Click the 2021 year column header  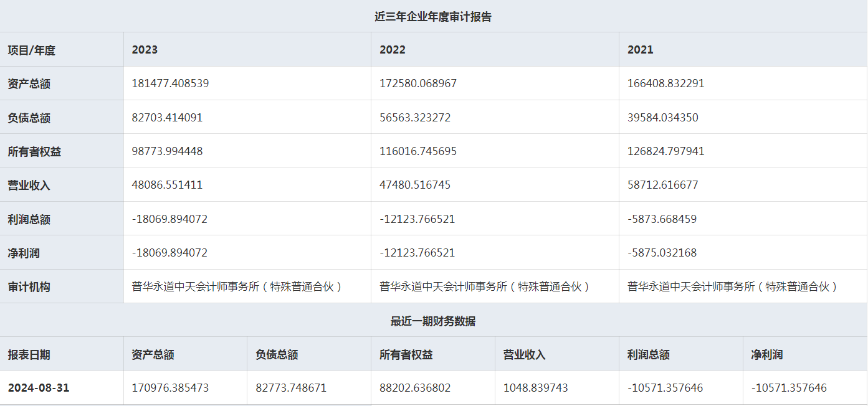[x=641, y=50]
